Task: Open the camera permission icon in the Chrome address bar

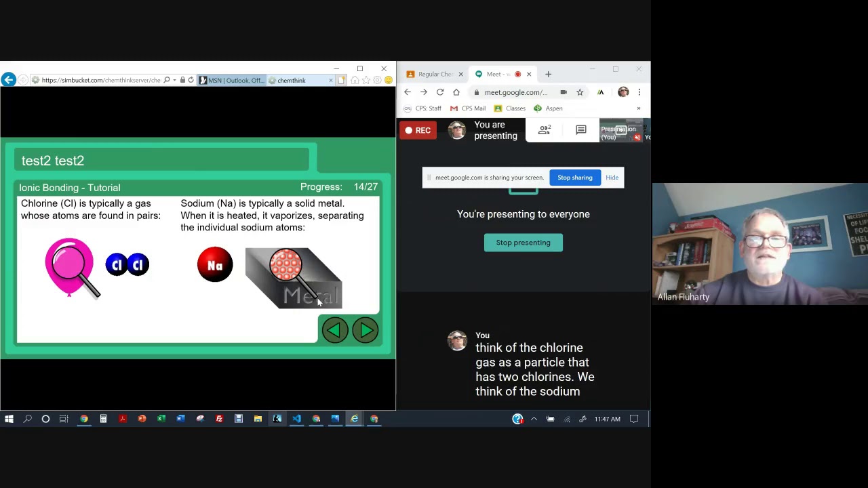Action: (x=564, y=92)
